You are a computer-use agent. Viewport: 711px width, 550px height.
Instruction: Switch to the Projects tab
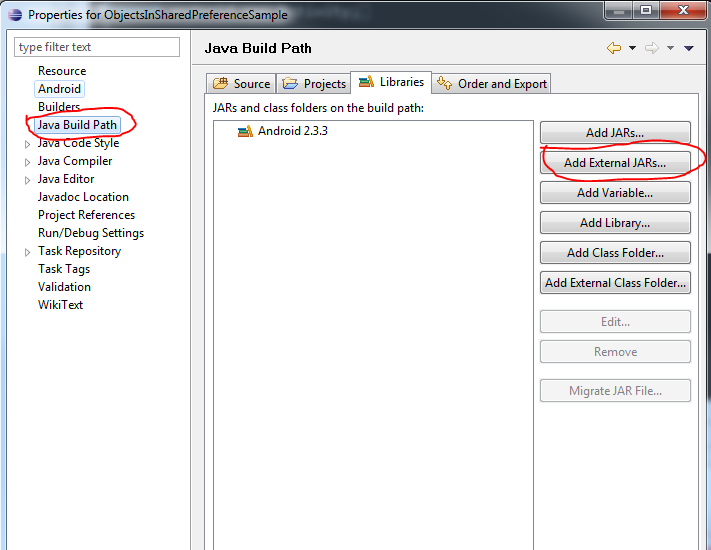pos(314,83)
